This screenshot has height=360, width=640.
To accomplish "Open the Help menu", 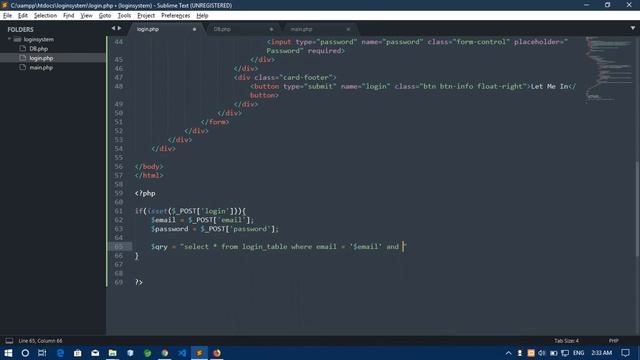I will 202,16.
